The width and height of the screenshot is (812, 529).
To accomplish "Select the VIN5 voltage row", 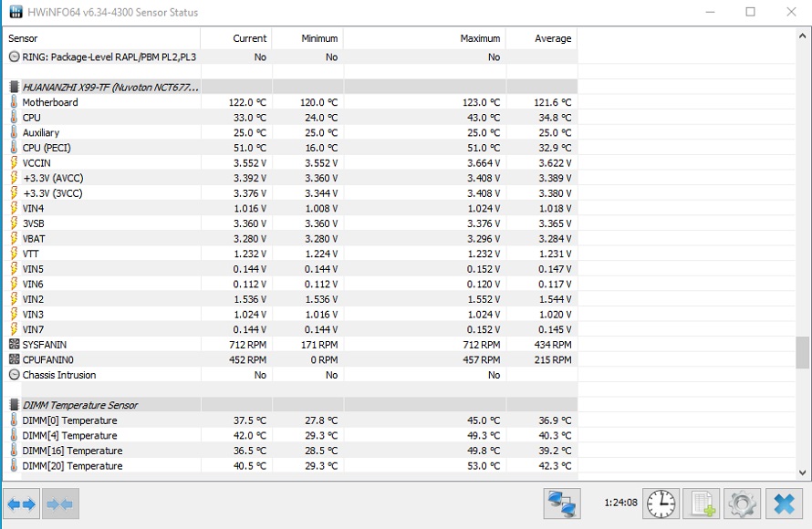I will tap(290, 269).
